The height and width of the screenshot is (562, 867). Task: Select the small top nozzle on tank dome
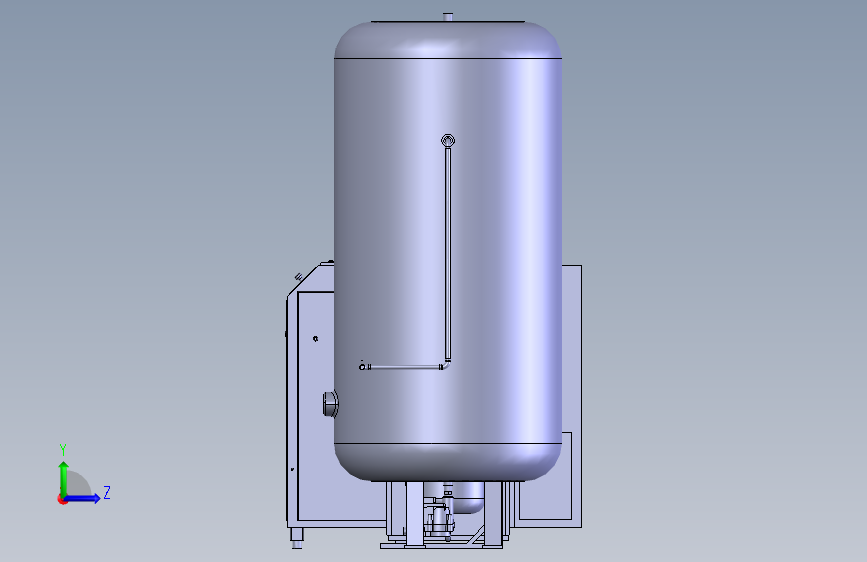click(448, 17)
